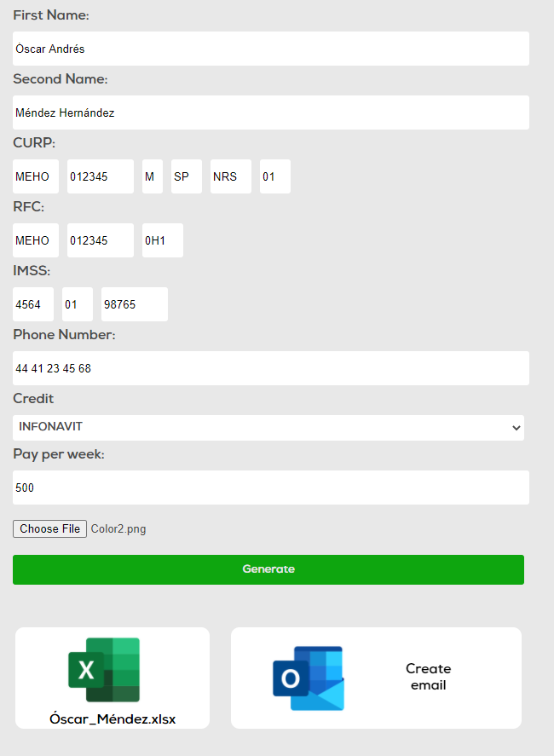This screenshot has height=756, width=554.
Task: Click the CURP gender field containing M
Action: (151, 176)
